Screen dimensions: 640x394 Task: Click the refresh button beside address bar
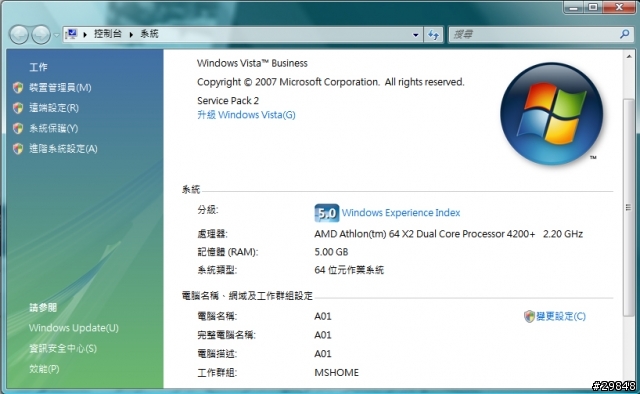[x=433, y=35]
